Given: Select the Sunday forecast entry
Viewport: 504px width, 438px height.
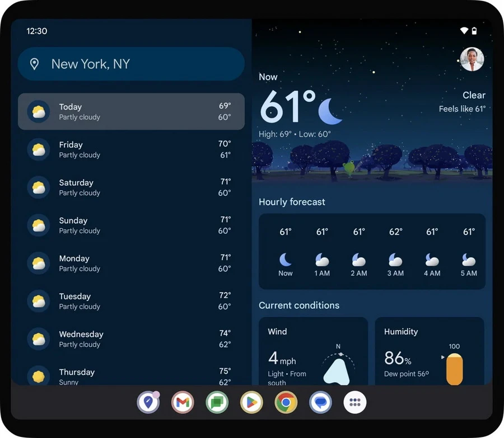Looking at the screenshot, I should tap(131, 225).
